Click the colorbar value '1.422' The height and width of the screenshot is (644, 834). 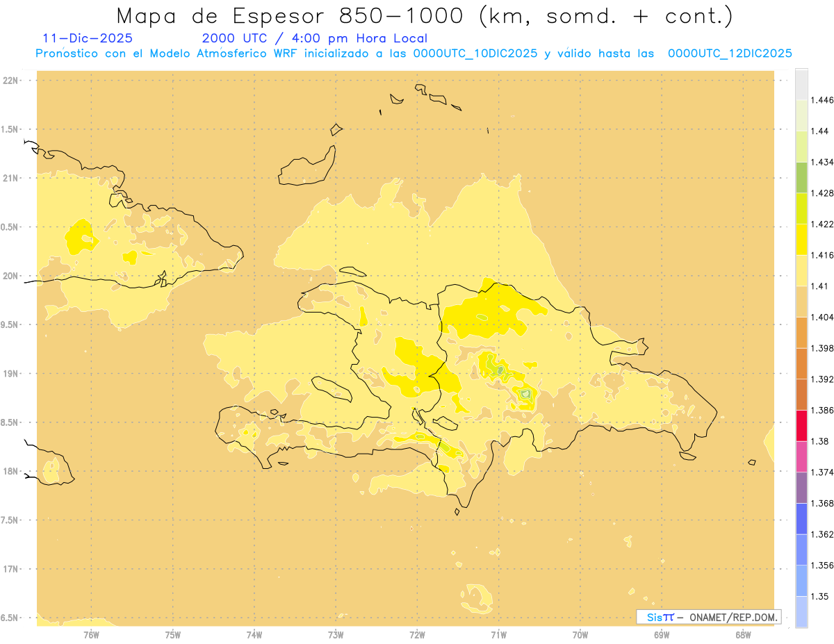[x=824, y=224]
